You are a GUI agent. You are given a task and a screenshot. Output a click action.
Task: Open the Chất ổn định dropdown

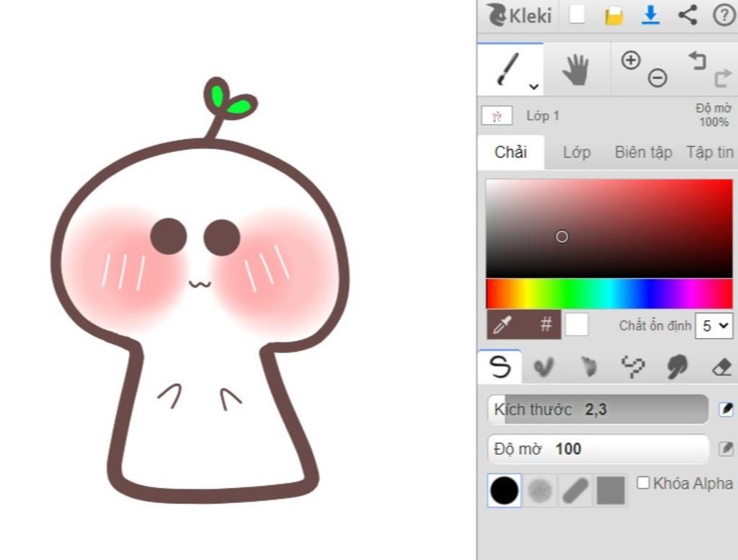[x=714, y=326]
